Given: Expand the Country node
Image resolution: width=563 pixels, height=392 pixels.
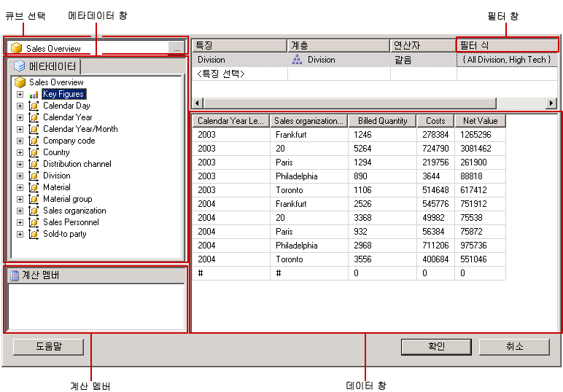Looking at the screenshot, I should [x=20, y=152].
